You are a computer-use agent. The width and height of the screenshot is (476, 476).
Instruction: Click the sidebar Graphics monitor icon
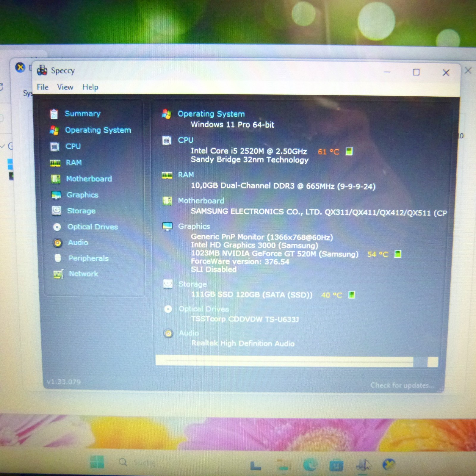pos(56,195)
